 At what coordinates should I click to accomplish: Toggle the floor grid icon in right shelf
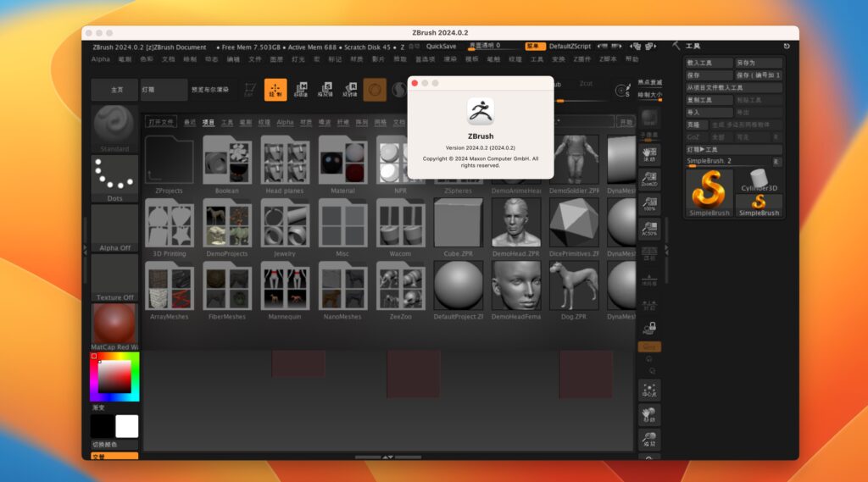click(x=649, y=279)
